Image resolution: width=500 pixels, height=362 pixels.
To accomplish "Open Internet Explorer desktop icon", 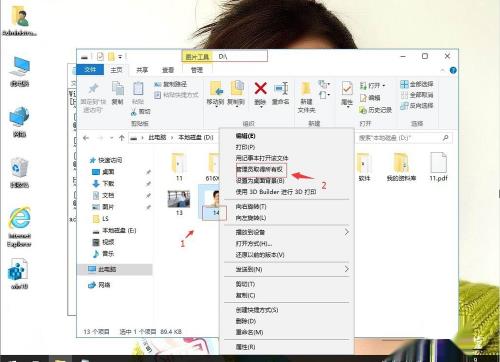I will coord(19,227).
